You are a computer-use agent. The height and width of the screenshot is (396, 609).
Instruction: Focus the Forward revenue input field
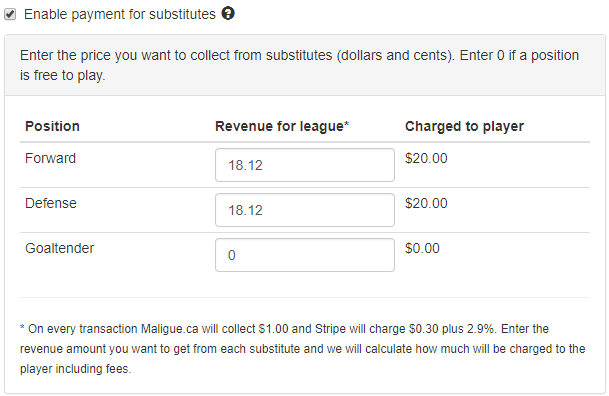(x=305, y=165)
